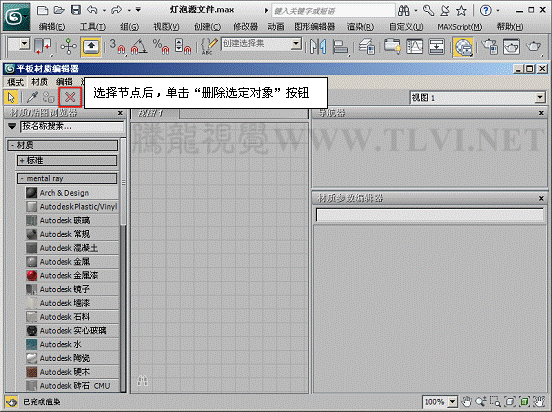Open 模式 menu in material editor
Viewport: 552px width, 412px height.
click(15, 82)
